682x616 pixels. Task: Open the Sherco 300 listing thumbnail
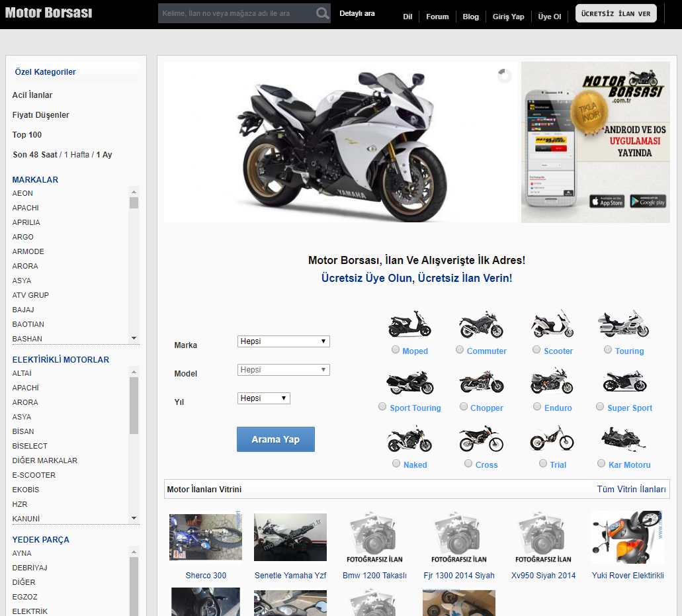click(x=206, y=537)
